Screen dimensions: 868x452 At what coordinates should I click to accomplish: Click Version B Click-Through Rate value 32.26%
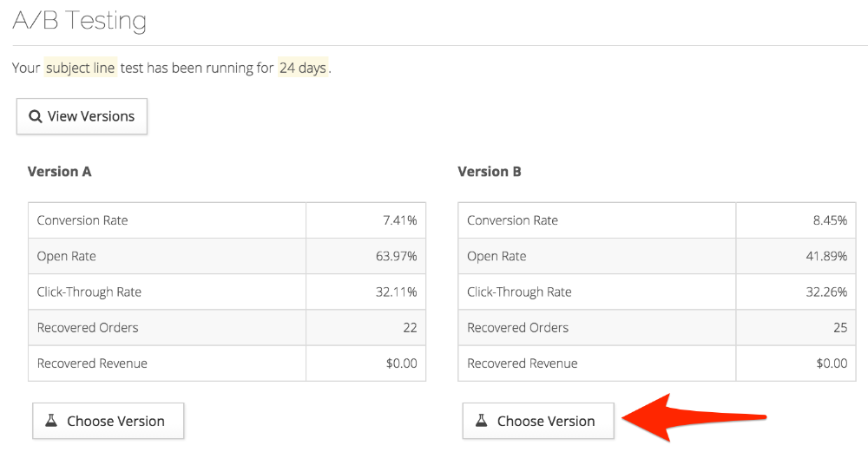tap(826, 292)
